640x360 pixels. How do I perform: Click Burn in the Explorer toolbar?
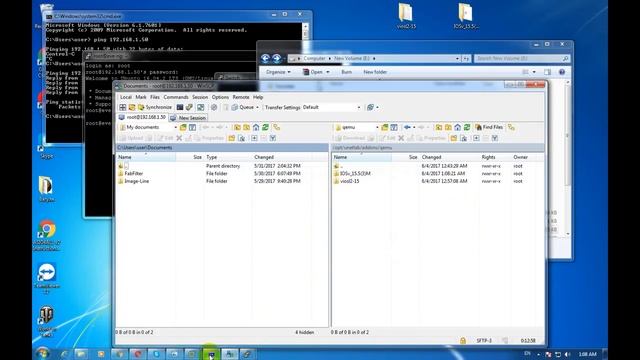347,72
